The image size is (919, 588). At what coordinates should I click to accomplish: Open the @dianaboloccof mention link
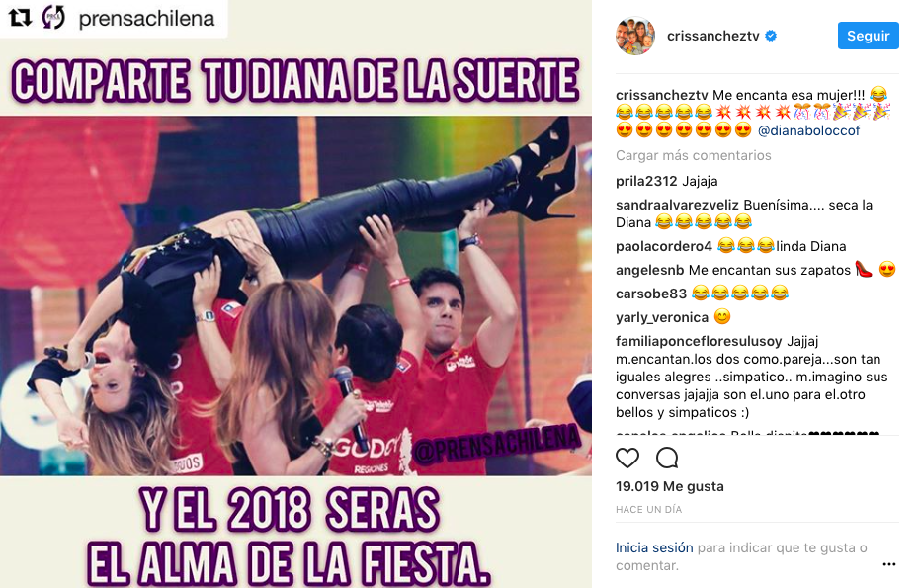(x=808, y=130)
